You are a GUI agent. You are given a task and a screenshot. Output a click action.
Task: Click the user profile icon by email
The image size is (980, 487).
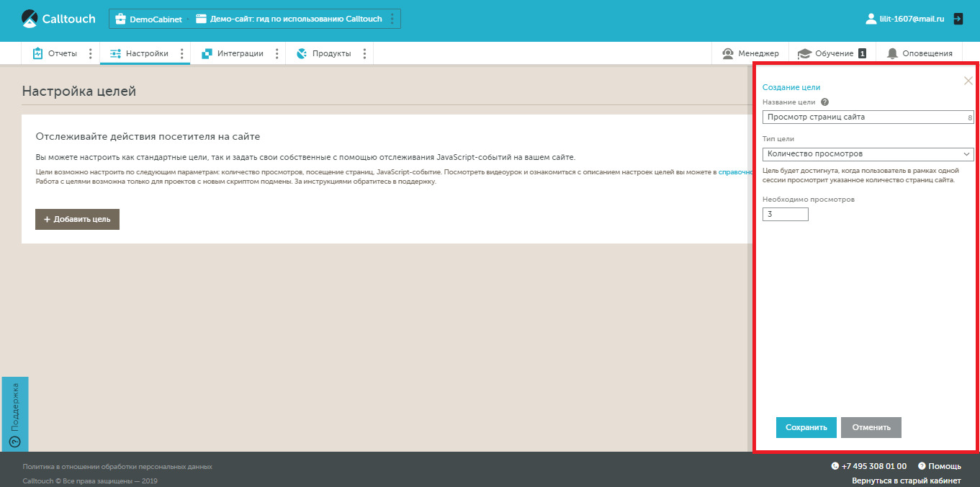[871, 19]
